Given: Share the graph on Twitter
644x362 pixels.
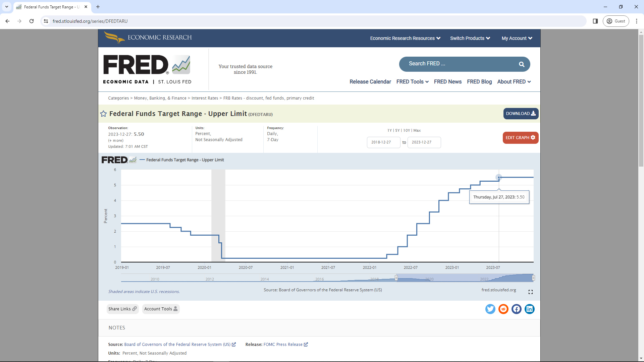Looking at the screenshot, I should click(490, 309).
